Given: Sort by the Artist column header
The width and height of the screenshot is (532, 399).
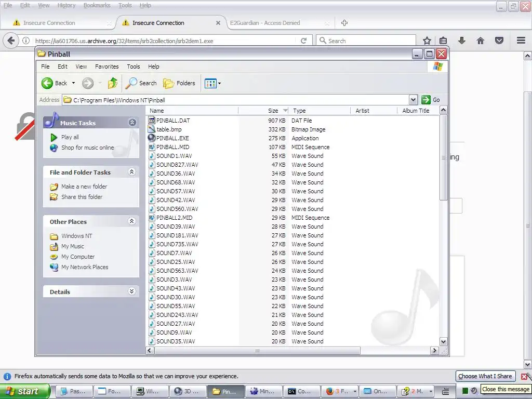Looking at the screenshot, I should pos(374,111).
